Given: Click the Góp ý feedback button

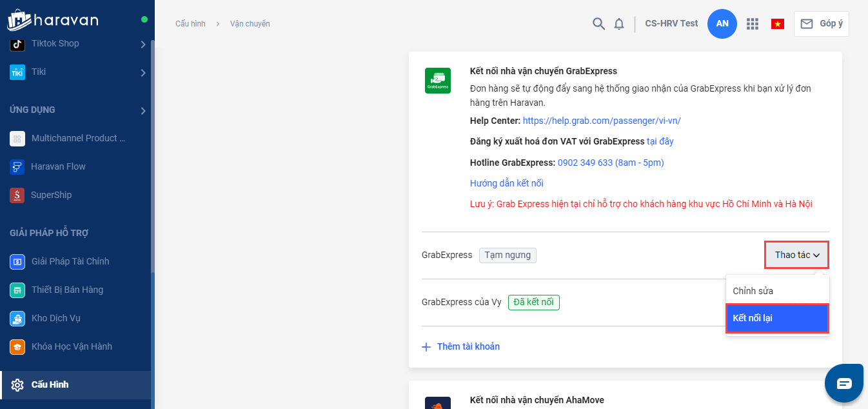Looking at the screenshot, I should point(822,24).
